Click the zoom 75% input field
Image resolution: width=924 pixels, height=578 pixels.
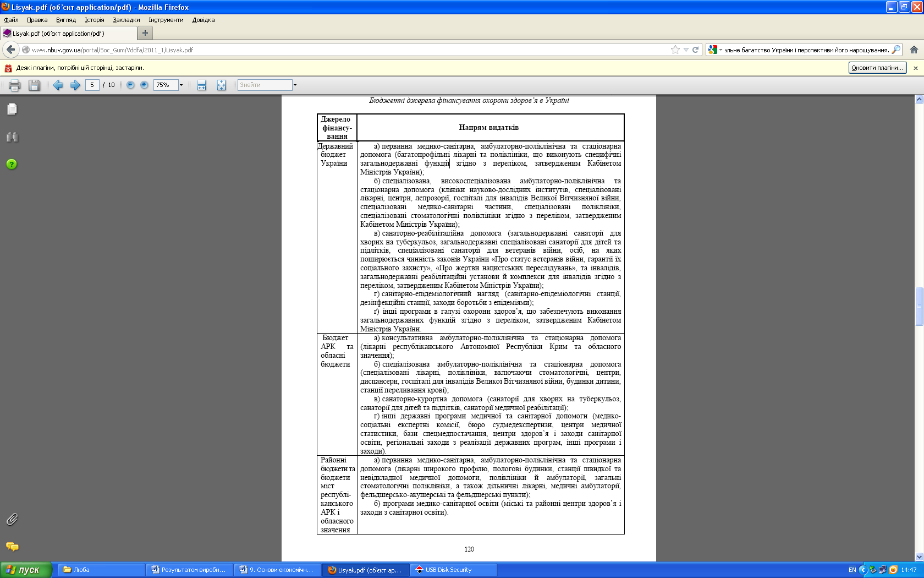[166, 85]
